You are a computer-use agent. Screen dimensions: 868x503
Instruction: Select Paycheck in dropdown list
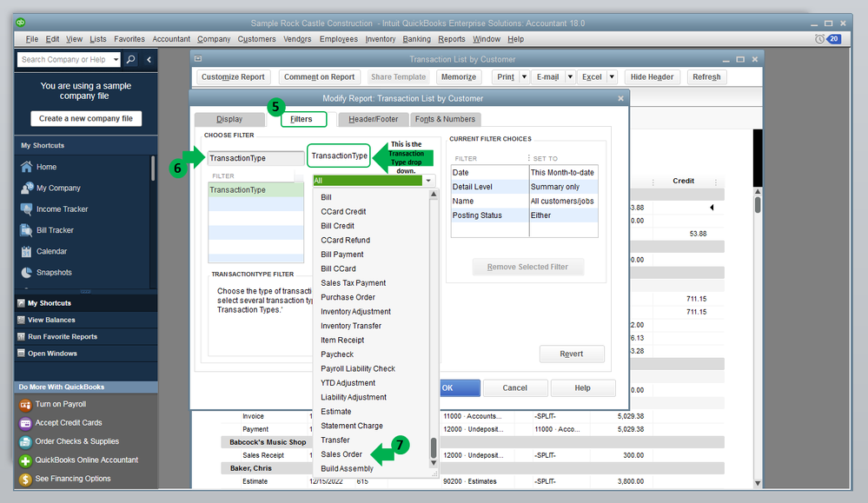tap(337, 354)
